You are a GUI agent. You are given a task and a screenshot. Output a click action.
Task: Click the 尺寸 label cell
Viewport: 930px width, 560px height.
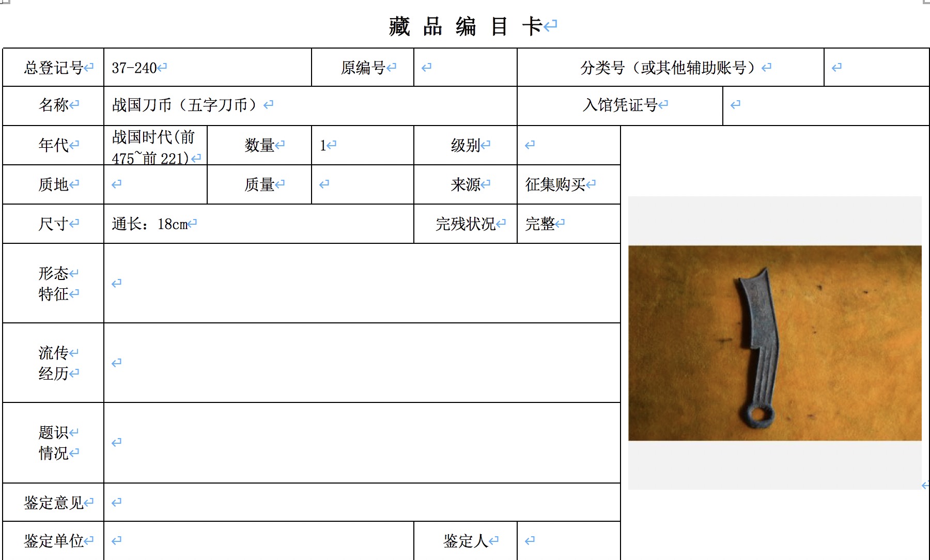[x=53, y=224]
